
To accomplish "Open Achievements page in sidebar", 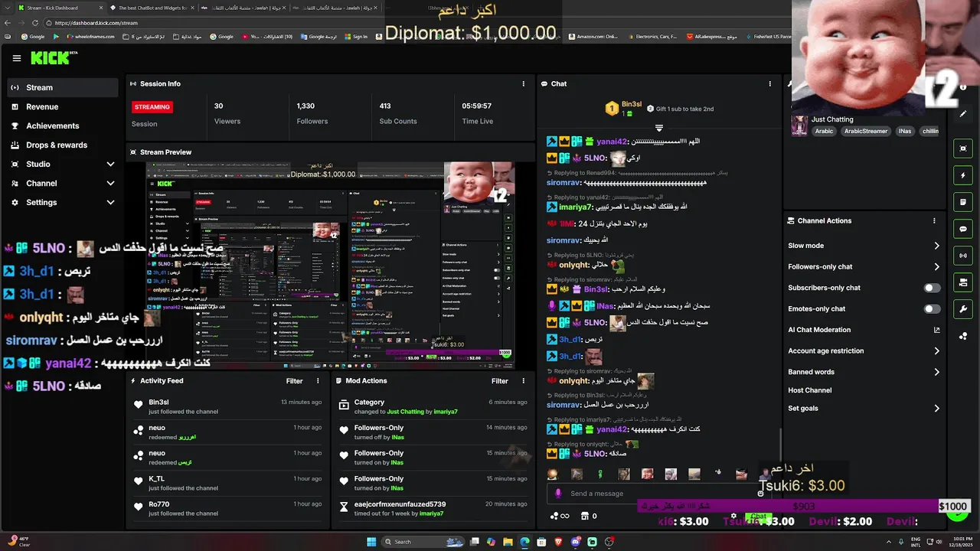I will 63,126.
